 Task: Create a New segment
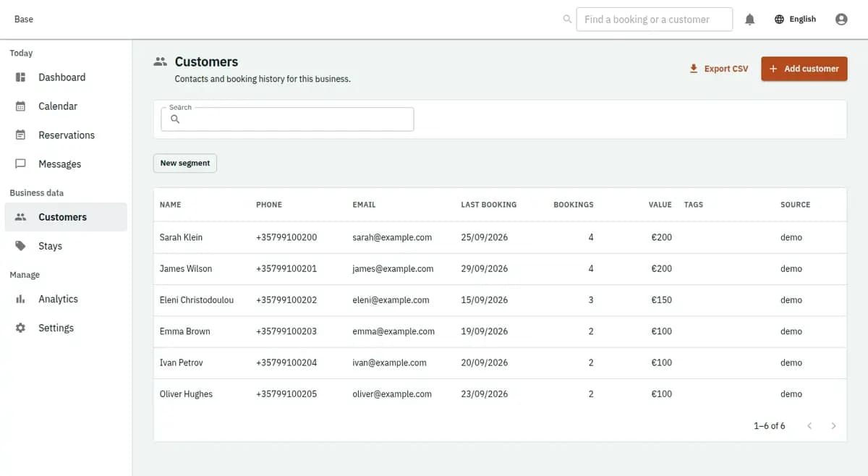click(185, 163)
